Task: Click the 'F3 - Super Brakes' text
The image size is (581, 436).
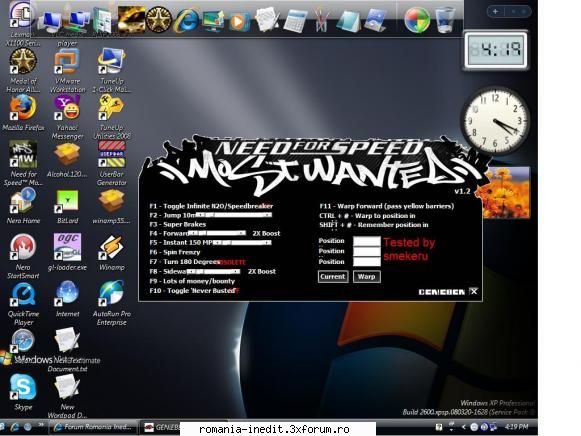Action: [x=177, y=224]
